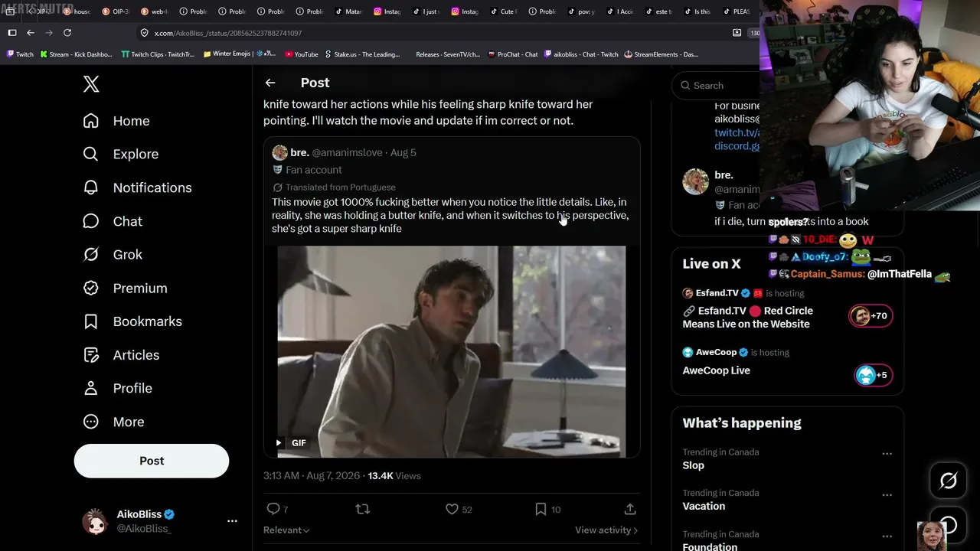
Task: Open the AweCoop +5 listeners avatar pill
Action: [873, 375]
